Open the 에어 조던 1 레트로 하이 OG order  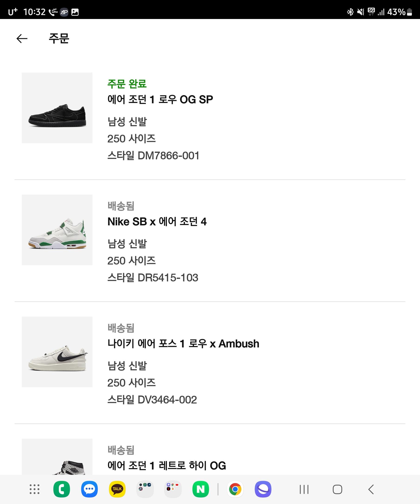[x=167, y=466]
